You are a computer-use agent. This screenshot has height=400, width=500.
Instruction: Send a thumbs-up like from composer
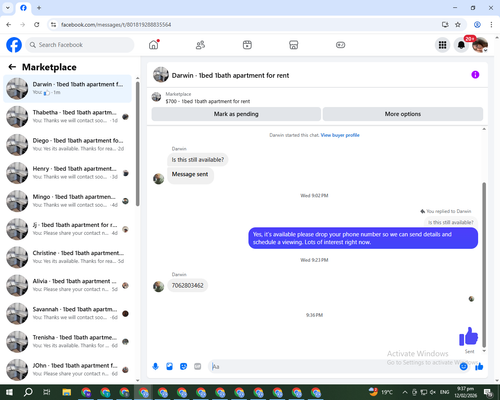[479, 367]
